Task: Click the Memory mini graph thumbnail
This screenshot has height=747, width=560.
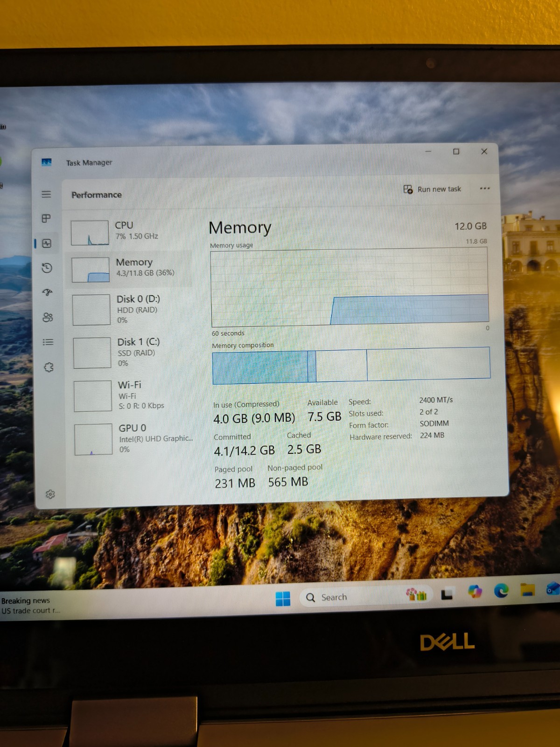Action: pyautogui.click(x=91, y=270)
